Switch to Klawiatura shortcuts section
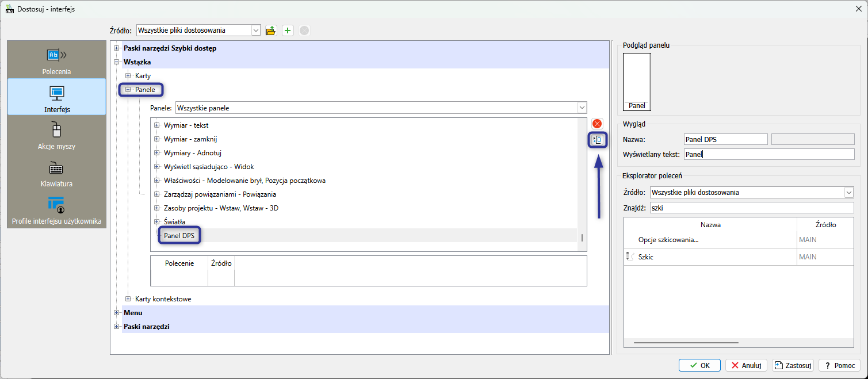This screenshot has width=868, height=379. coord(56,173)
